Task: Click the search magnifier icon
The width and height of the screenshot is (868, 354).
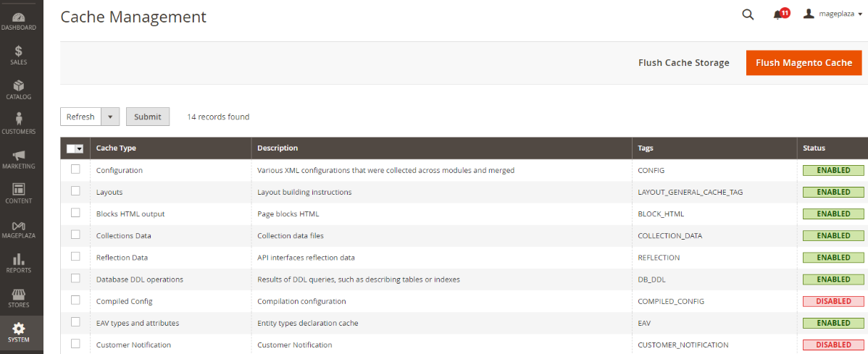Action: coord(748,15)
